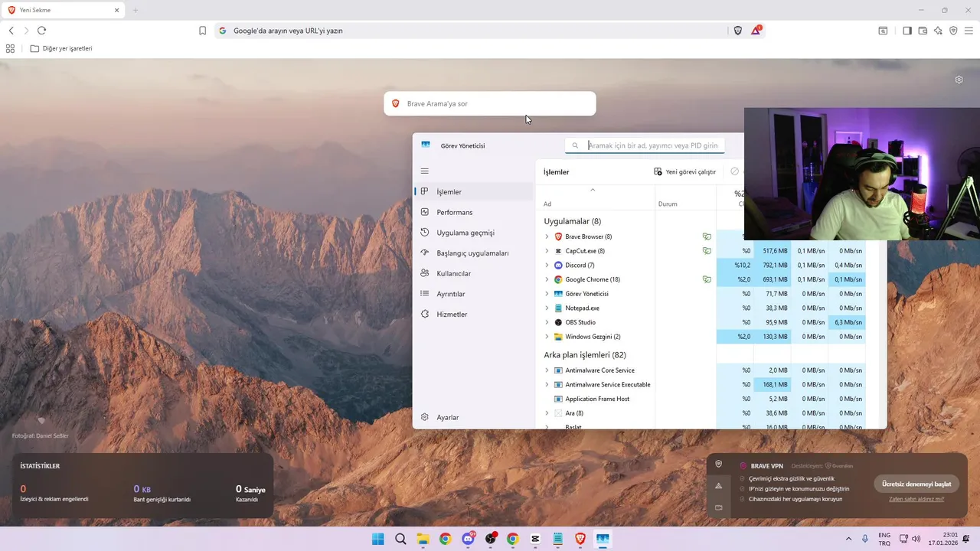Open new tab page customize gear icon
This screenshot has height=551, width=980.
click(x=959, y=80)
